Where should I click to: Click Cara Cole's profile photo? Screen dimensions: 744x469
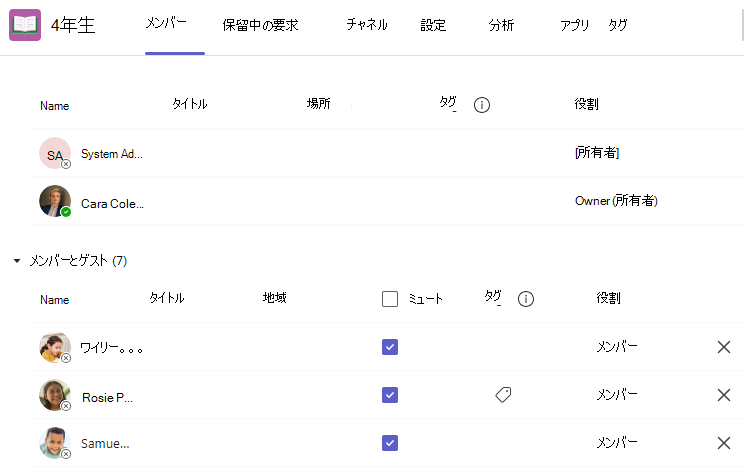pyautogui.click(x=55, y=201)
